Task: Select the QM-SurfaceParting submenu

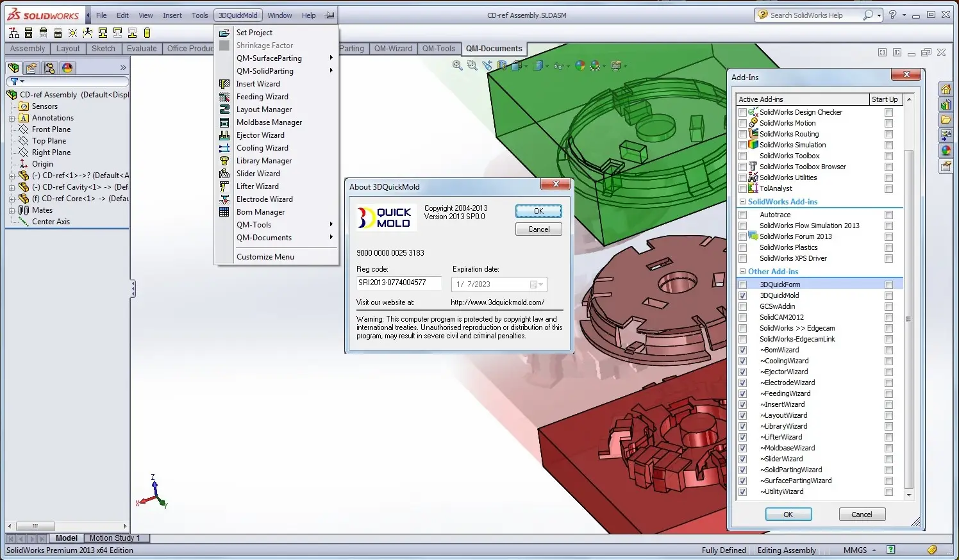Action: 276,58
